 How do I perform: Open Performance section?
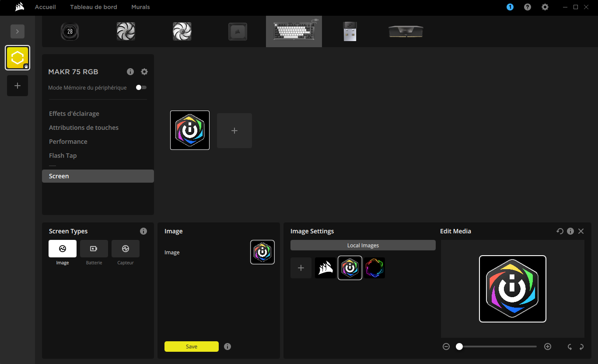click(x=68, y=142)
